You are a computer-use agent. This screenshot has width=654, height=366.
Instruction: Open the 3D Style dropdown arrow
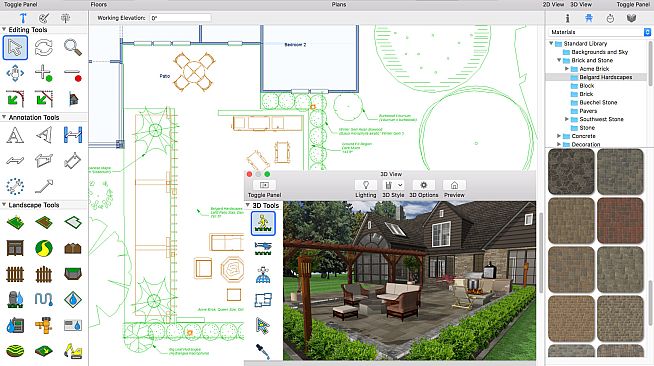400,185
